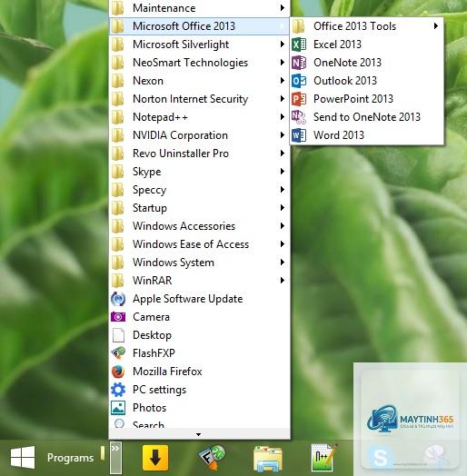Image resolution: width=467 pixels, height=476 pixels.
Task: Expand the Speccy submenu arrow
Action: (x=283, y=190)
